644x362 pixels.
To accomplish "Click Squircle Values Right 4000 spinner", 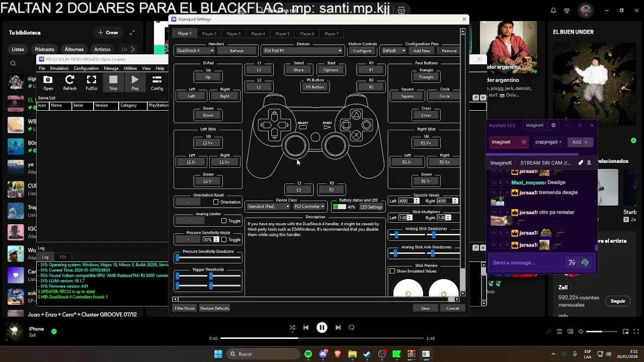I will coord(447,201).
